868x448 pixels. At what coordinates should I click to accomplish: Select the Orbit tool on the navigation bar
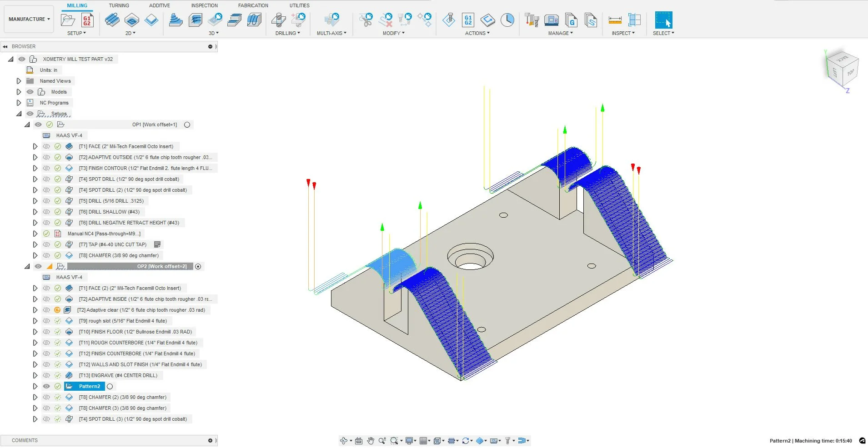pos(344,440)
